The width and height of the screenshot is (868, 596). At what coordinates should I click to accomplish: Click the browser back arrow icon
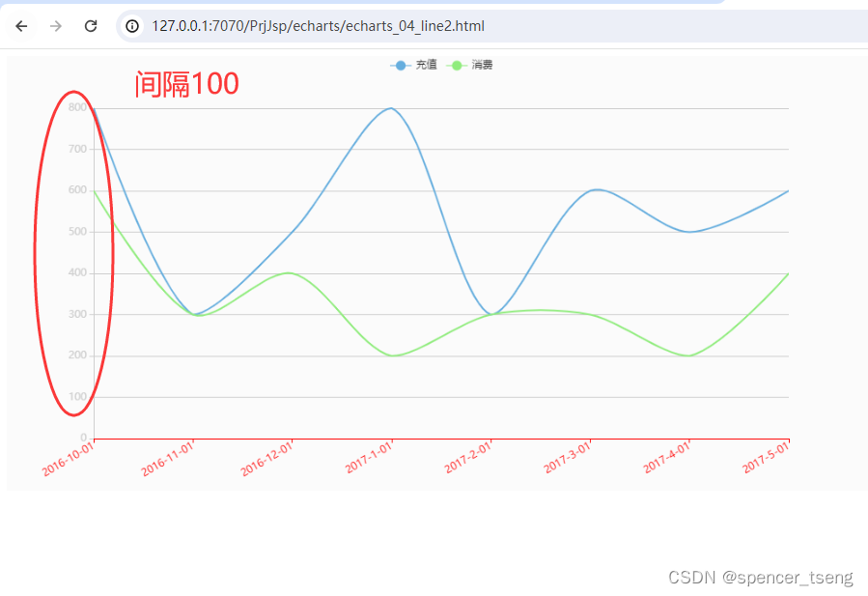pyautogui.click(x=20, y=26)
